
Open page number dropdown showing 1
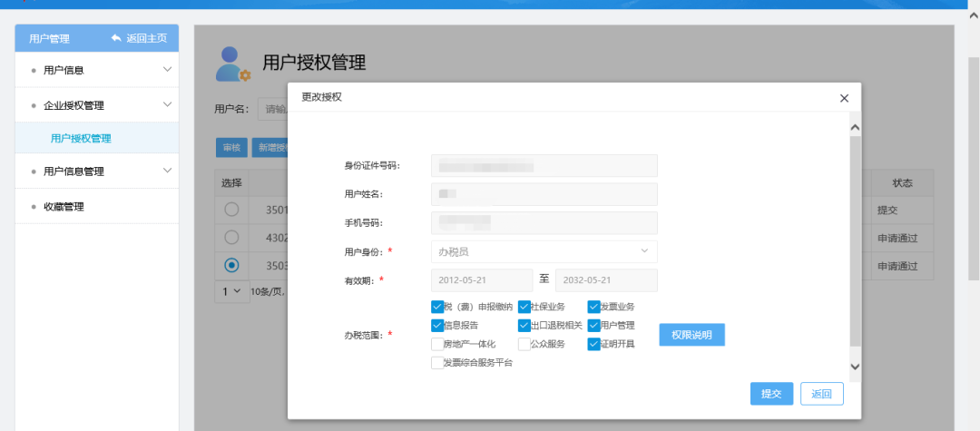pos(231,291)
